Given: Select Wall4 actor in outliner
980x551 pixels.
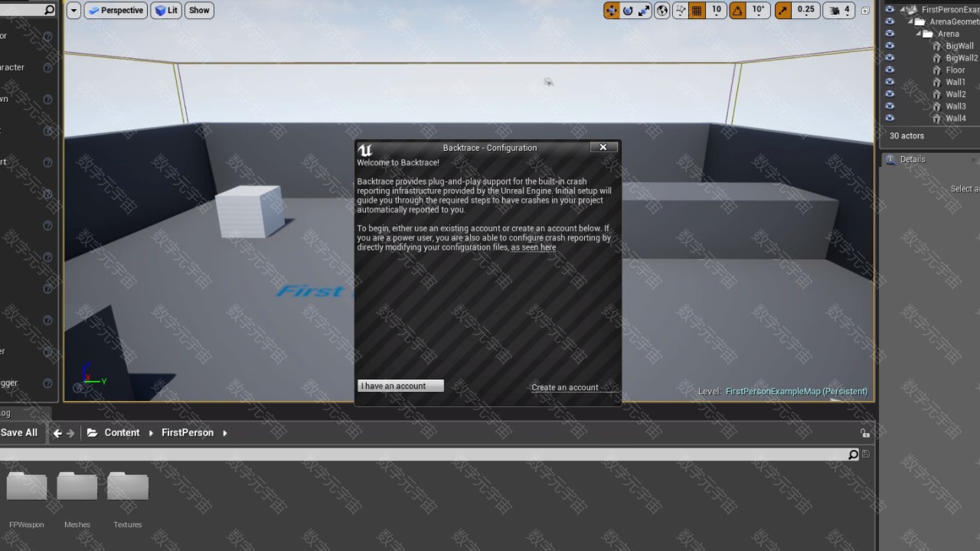Looking at the screenshot, I should [x=955, y=119].
